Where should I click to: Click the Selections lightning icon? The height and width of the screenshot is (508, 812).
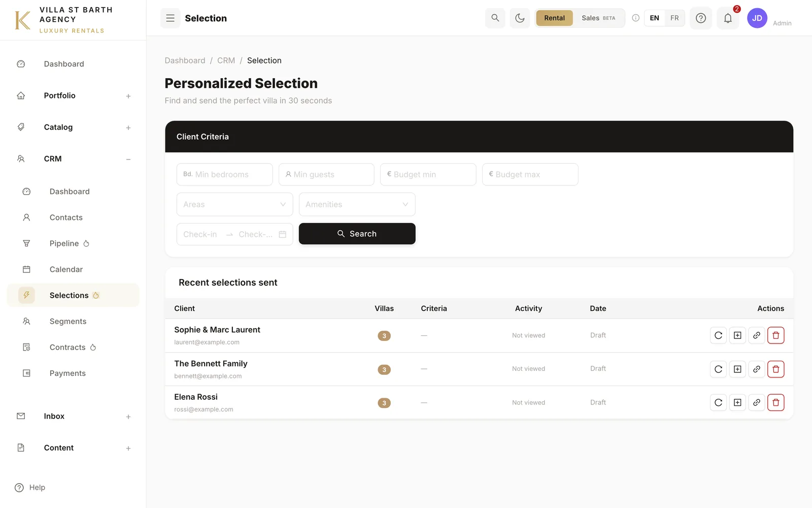(26, 295)
